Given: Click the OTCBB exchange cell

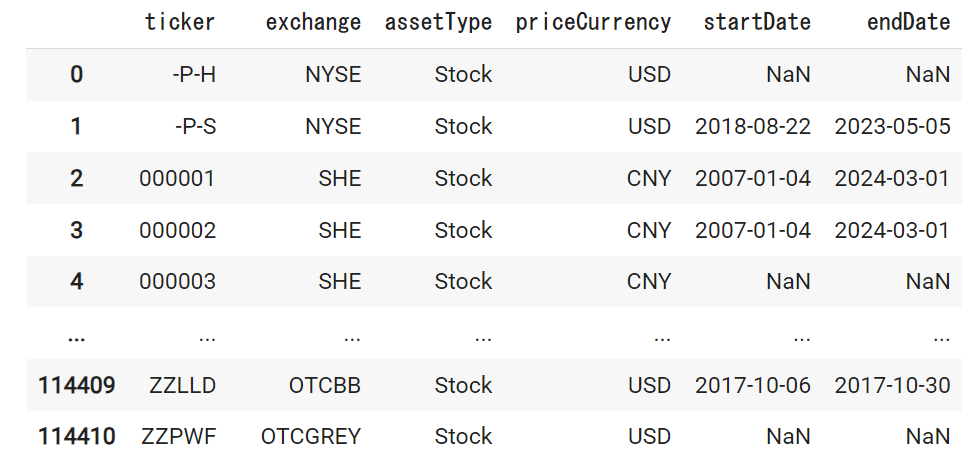Looking at the screenshot, I should click(325, 385).
